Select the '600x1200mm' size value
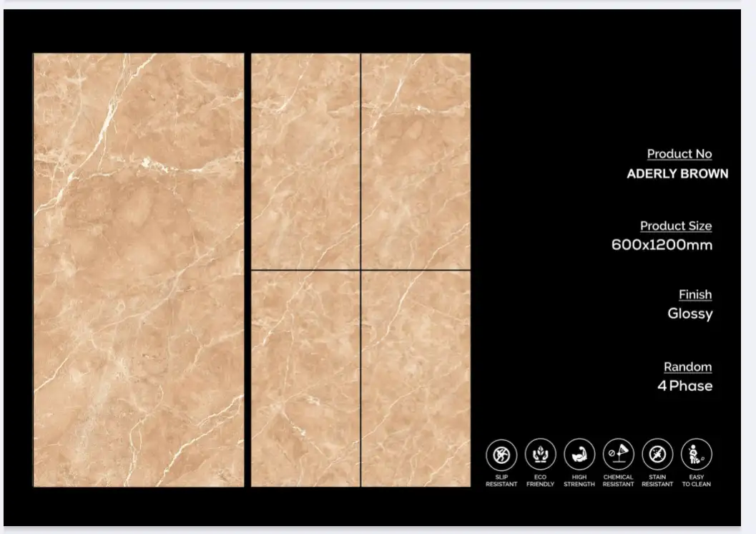 tap(662, 245)
